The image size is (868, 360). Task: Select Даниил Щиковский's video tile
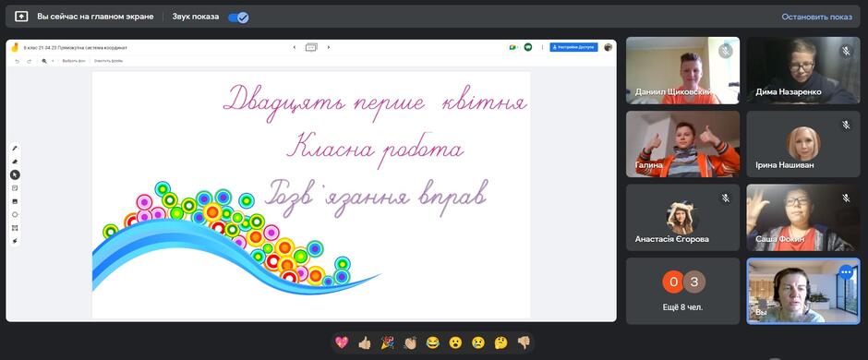[x=682, y=70]
